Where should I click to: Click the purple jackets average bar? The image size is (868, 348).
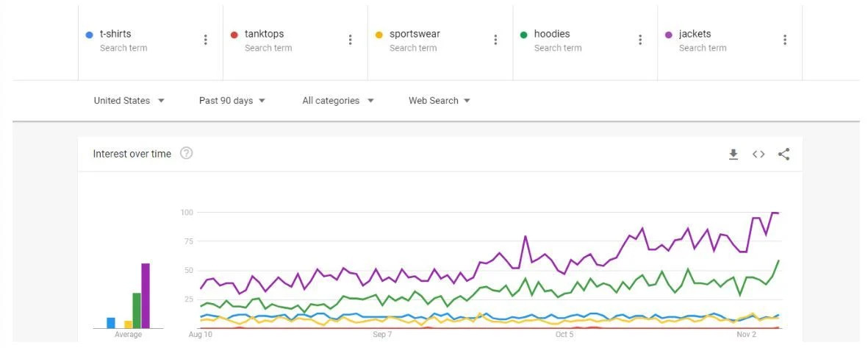[x=146, y=295]
